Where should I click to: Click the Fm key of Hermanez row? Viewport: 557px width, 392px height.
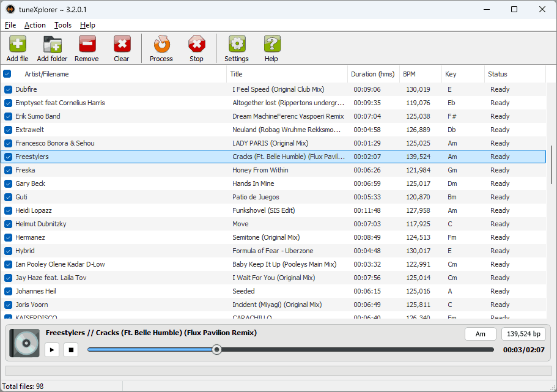pyautogui.click(x=452, y=238)
